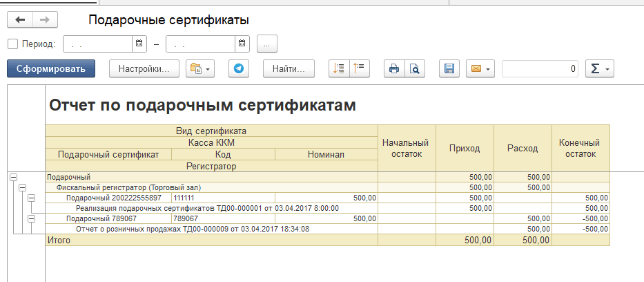644x282 pixels.
Task: Open calendar for the period start date
Action: tap(139, 44)
